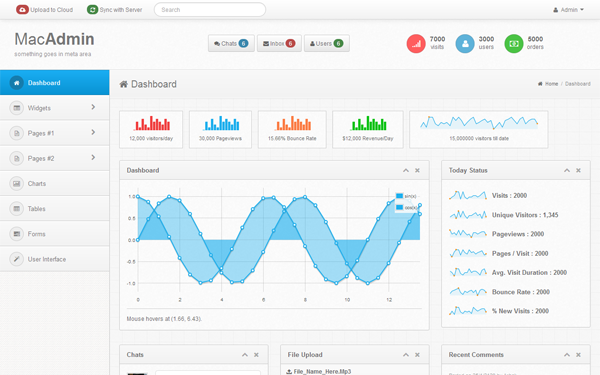Click the 30,000 Pageviews blue bar chart
Screen dimensions: 600x375
[x=222, y=123]
